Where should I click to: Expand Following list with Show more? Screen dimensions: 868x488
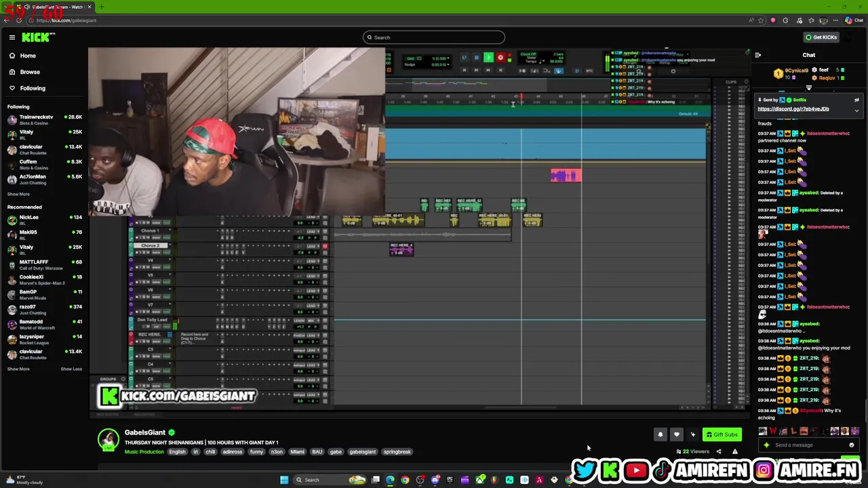18,194
